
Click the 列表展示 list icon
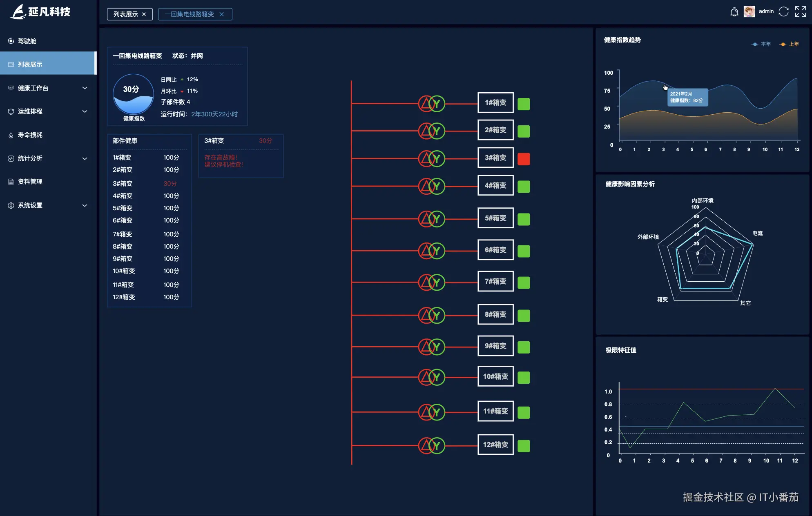(11, 64)
